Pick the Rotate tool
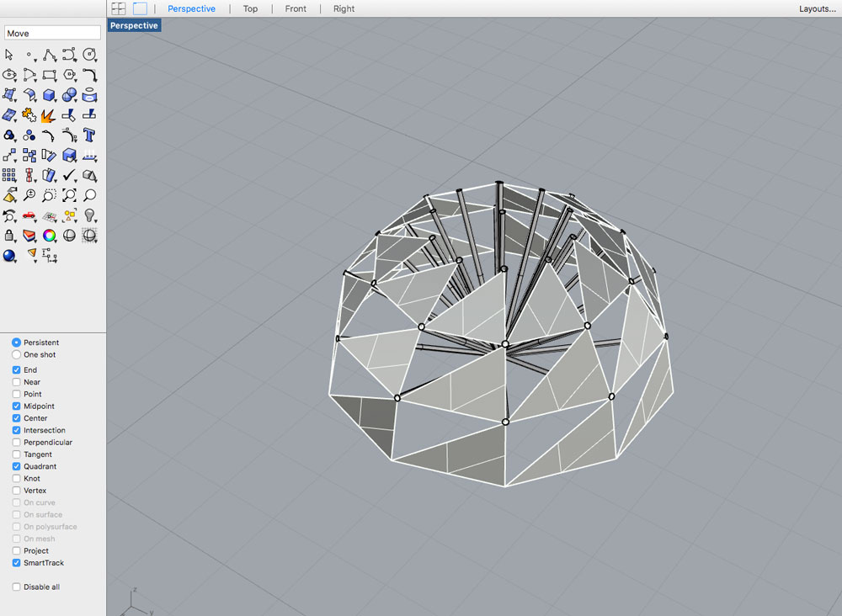Image resolution: width=842 pixels, height=616 pixels. click(x=50, y=156)
